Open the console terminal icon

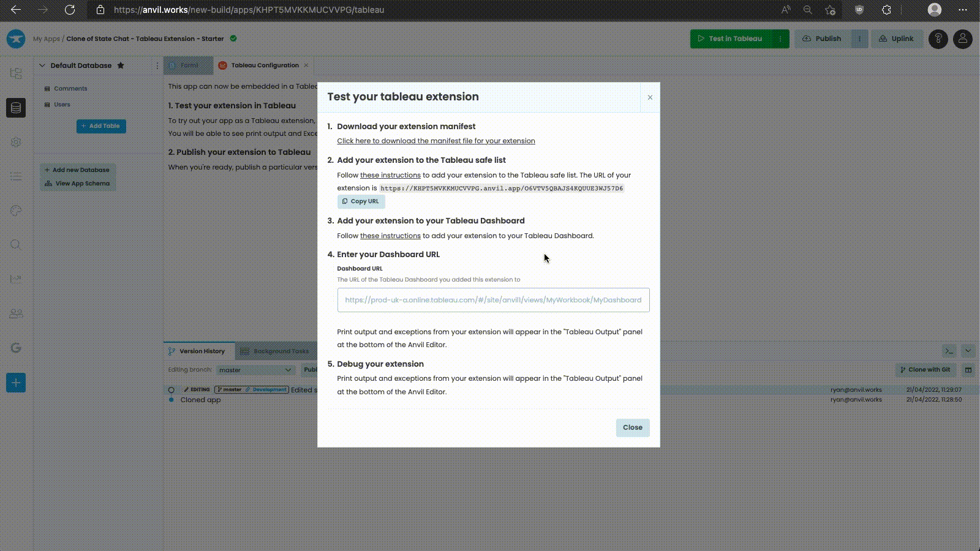(949, 351)
